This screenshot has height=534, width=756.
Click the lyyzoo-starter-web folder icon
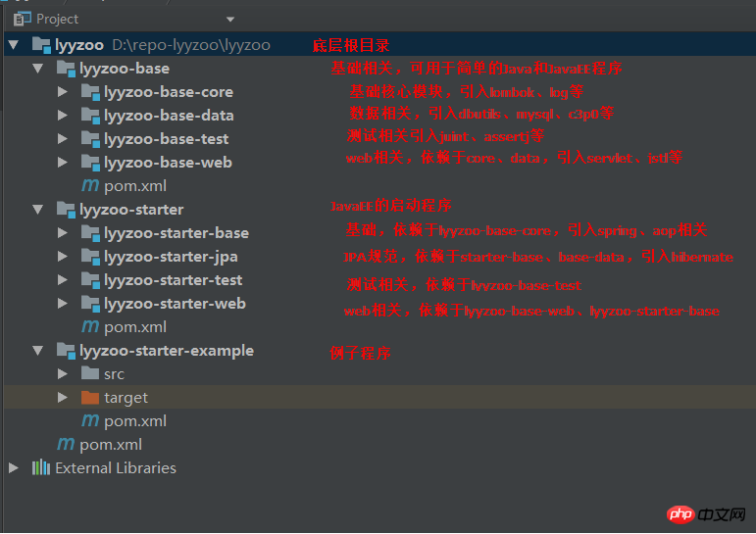pos(90,304)
